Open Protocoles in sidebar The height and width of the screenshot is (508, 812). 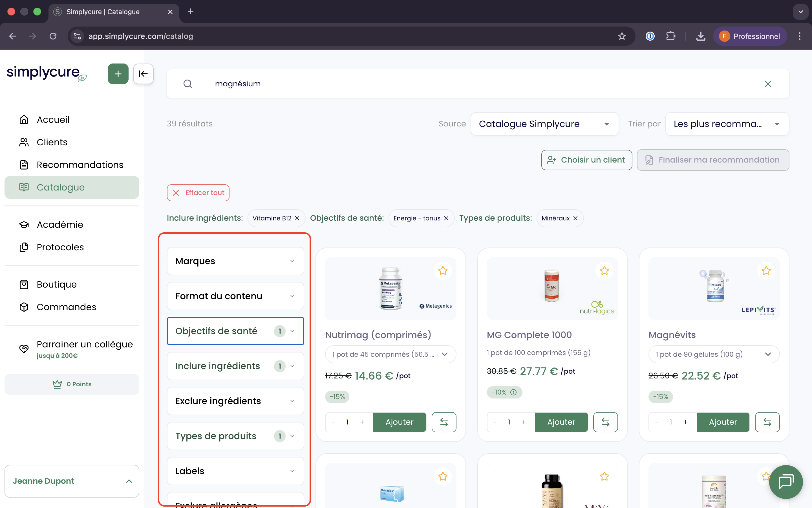click(71, 247)
